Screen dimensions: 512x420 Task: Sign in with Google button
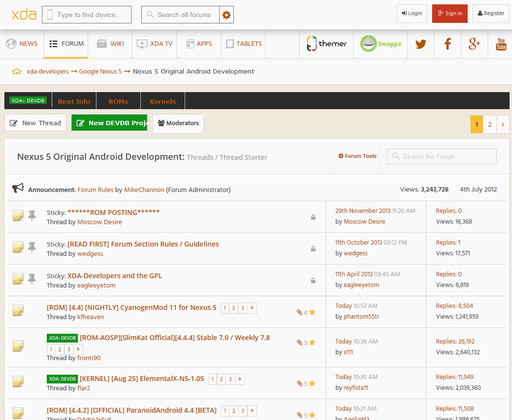click(x=450, y=14)
